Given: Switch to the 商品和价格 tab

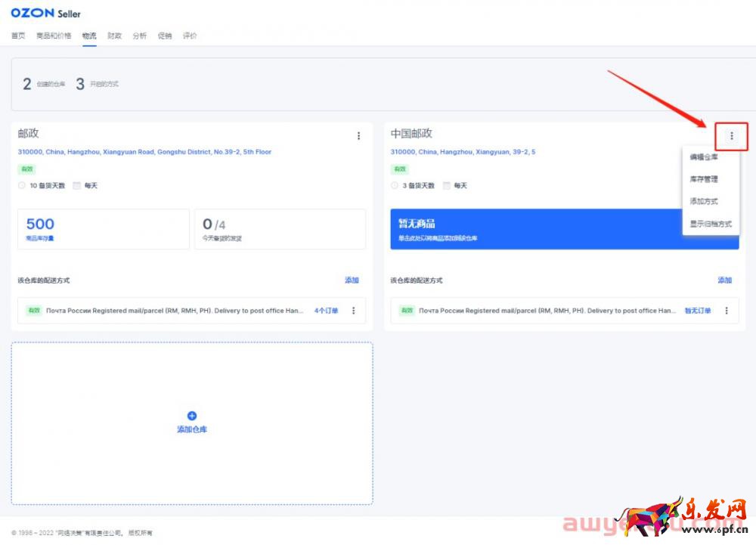Looking at the screenshot, I should 54,36.
